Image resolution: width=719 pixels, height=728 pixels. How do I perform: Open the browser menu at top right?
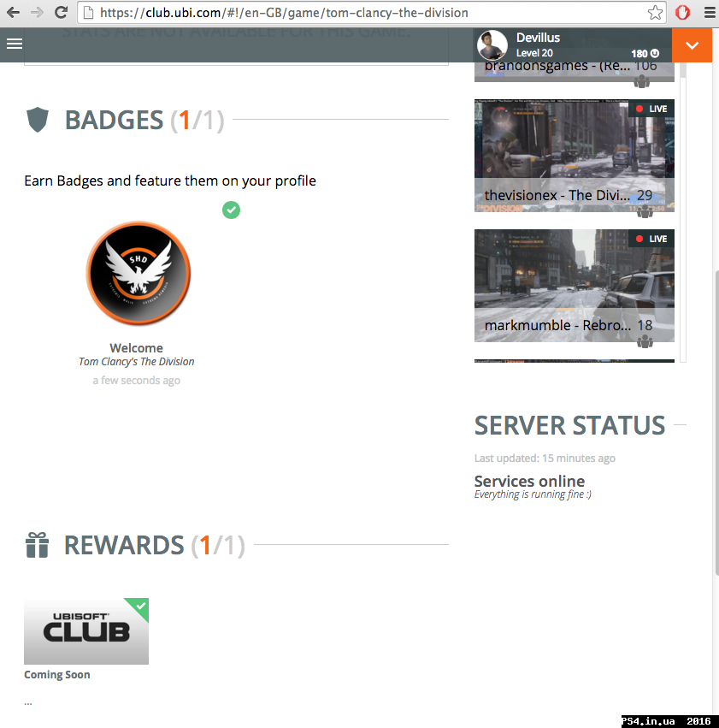(709, 13)
